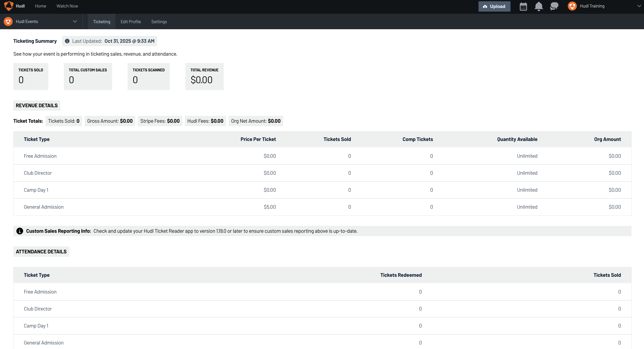The height and width of the screenshot is (349, 644).
Task: Click the $5.00 price for General Admission
Action: pyautogui.click(x=270, y=207)
